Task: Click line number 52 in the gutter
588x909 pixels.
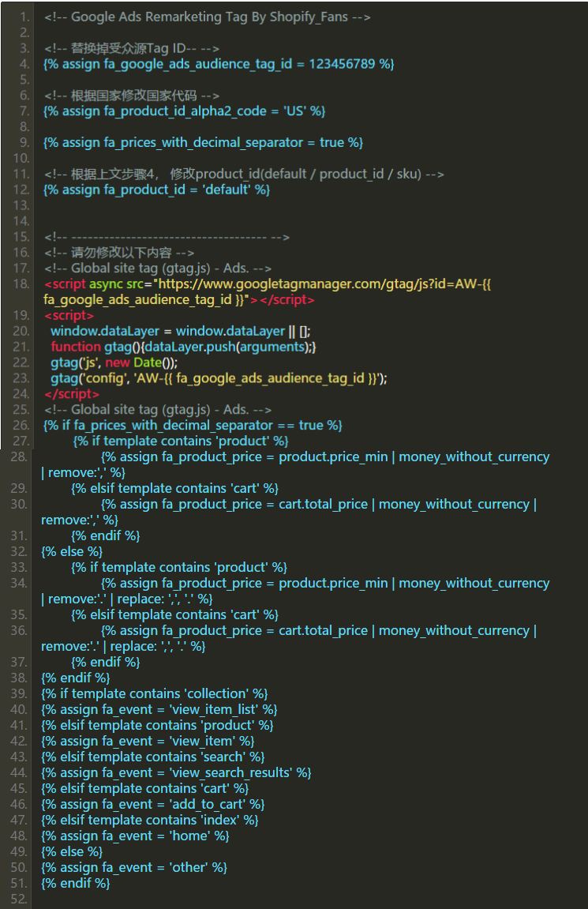Action: 19,900
